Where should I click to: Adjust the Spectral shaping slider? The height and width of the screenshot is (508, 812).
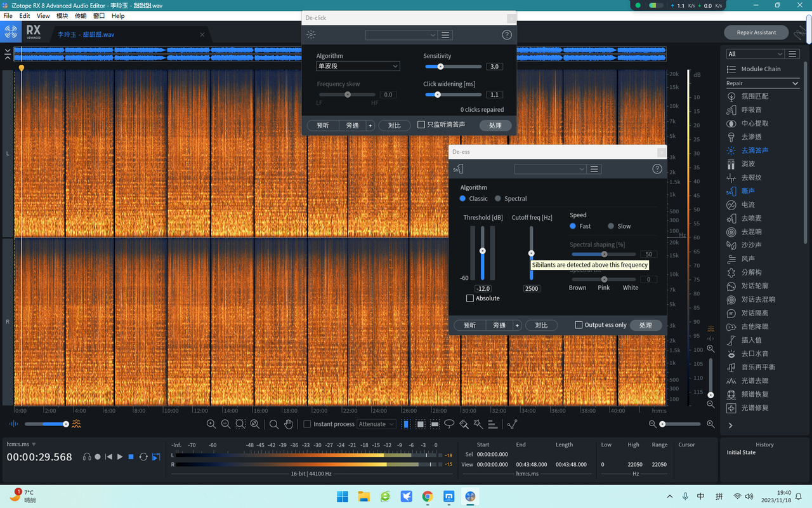tap(604, 254)
